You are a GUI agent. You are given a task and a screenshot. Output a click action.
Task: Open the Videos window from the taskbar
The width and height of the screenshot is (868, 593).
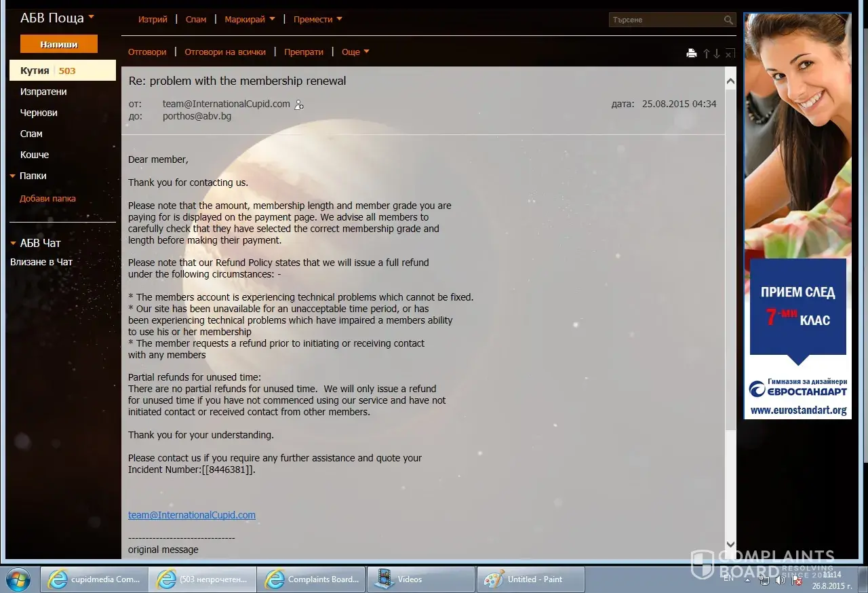421,579
